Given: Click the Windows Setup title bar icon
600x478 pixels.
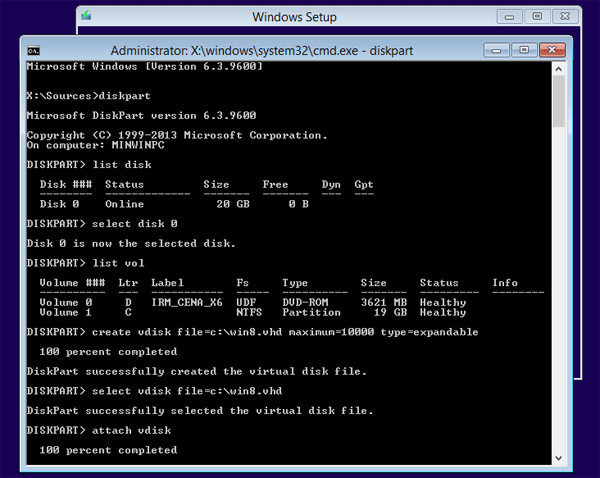Looking at the screenshot, I should (91, 17).
